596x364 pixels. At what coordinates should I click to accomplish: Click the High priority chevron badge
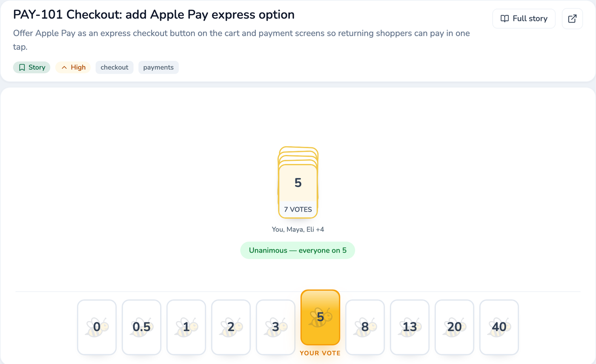[x=73, y=67]
